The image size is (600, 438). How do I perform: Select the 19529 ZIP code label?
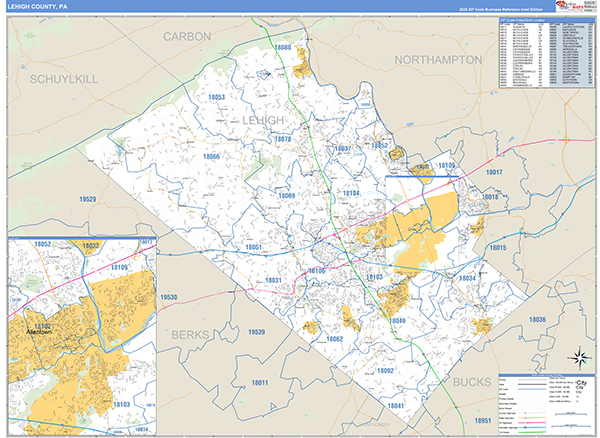pyautogui.click(x=88, y=200)
